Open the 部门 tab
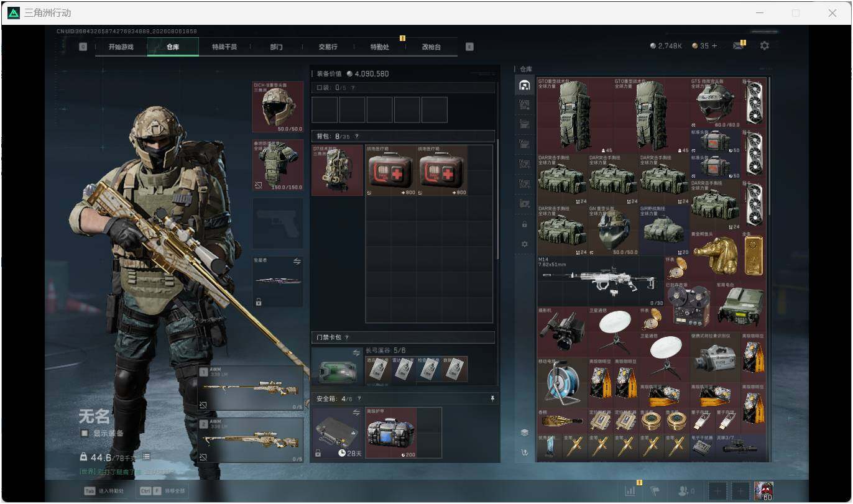This screenshot has height=504, width=853. (276, 47)
